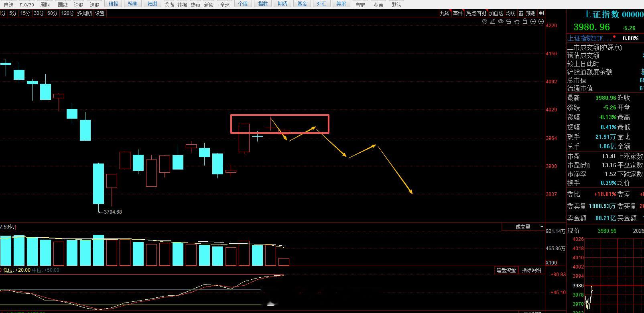Click the 3794.68 low price label
This screenshot has width=644, height=313.
coord(113,212)
